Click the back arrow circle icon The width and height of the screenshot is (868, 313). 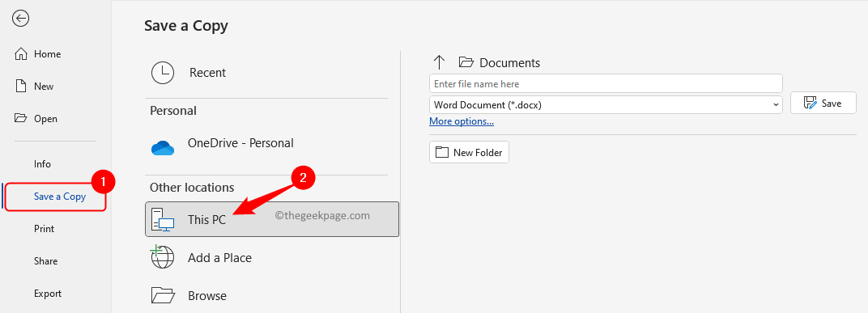pyautogui.click(x=20, y=19)
